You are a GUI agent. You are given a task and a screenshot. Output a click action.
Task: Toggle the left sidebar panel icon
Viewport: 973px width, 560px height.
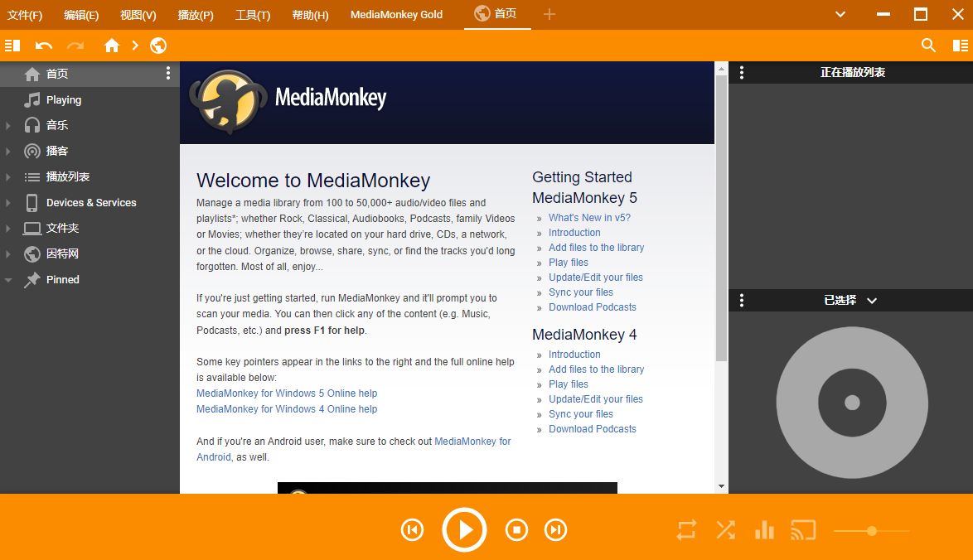[x=12, y=46]
